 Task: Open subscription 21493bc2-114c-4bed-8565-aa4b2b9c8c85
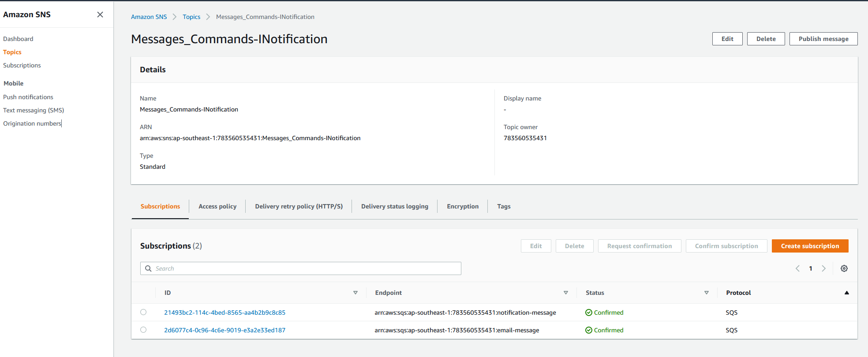coord(225,312)
